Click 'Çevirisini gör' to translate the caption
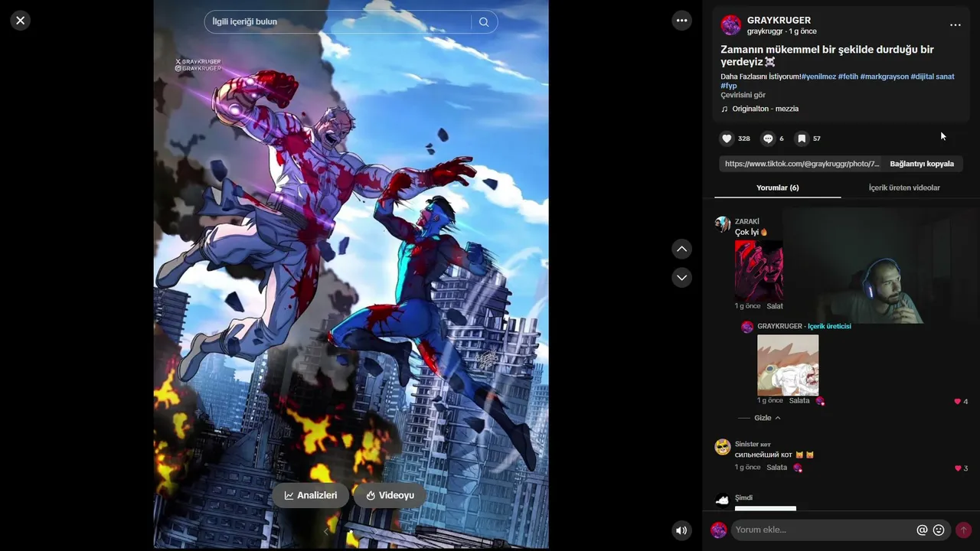The height and width of the screenshot is (551, 980). click(743, 95)
